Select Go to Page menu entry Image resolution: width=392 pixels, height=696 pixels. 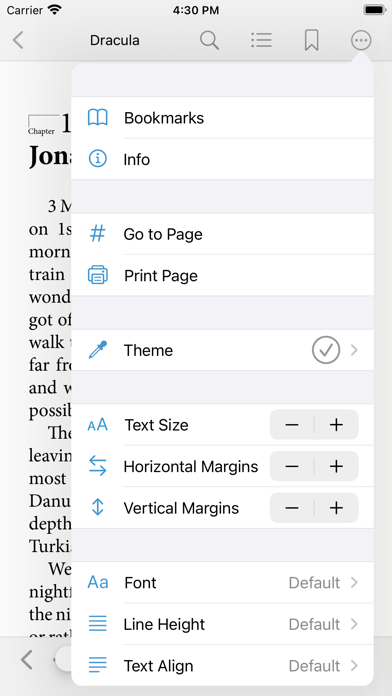click(x=222, y=234)
